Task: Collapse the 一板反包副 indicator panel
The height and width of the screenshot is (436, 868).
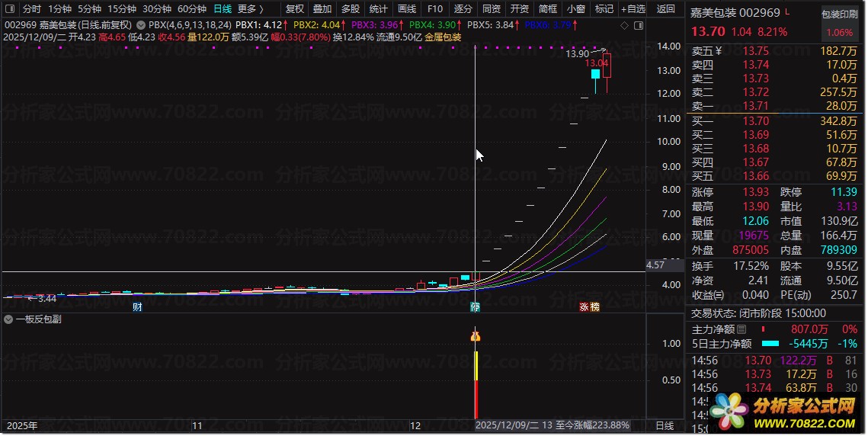Action: (x=8, y=319)
